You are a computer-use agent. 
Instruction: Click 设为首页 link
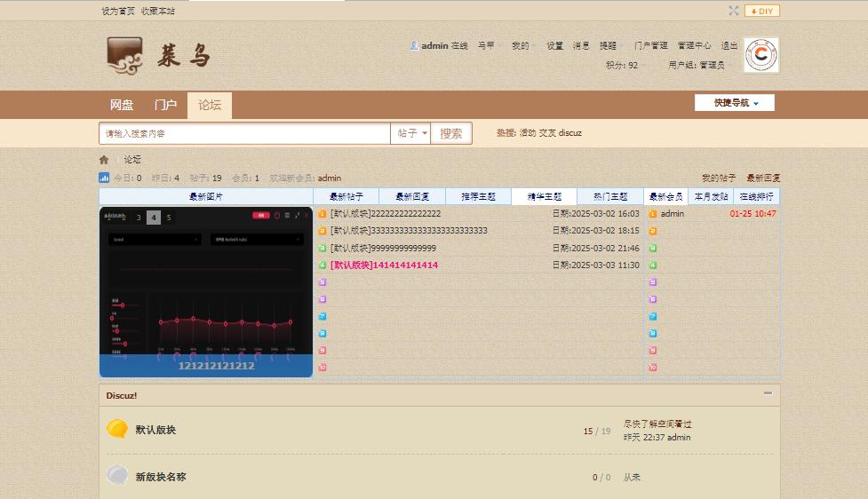click(x=118, y=11)
